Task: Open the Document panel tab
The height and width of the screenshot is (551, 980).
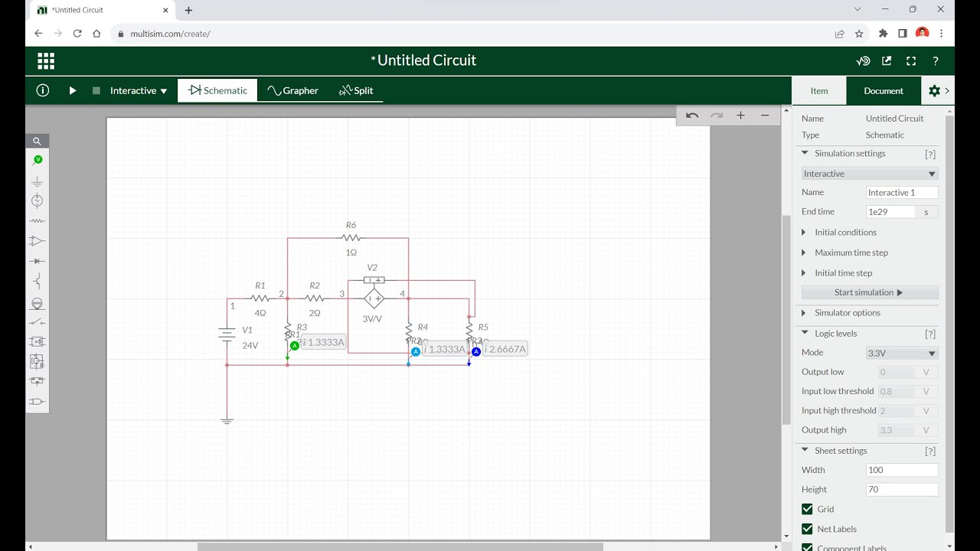Action: point(884,90)
